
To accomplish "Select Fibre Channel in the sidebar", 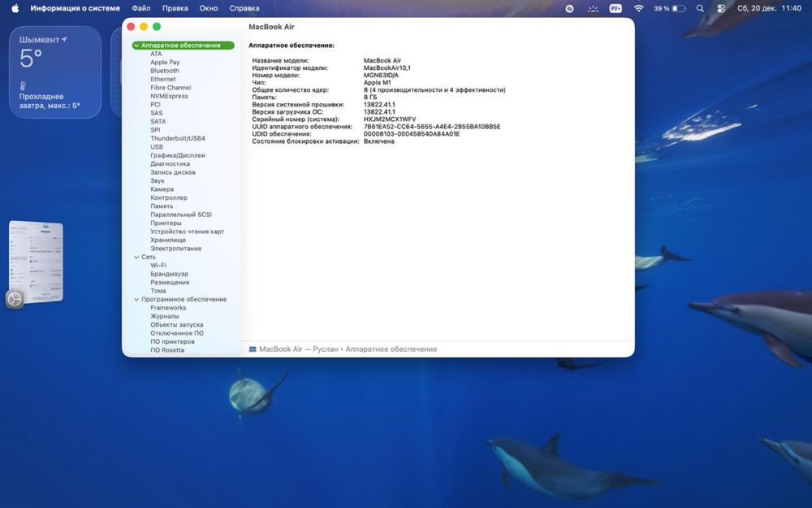I will pos(171,88).
